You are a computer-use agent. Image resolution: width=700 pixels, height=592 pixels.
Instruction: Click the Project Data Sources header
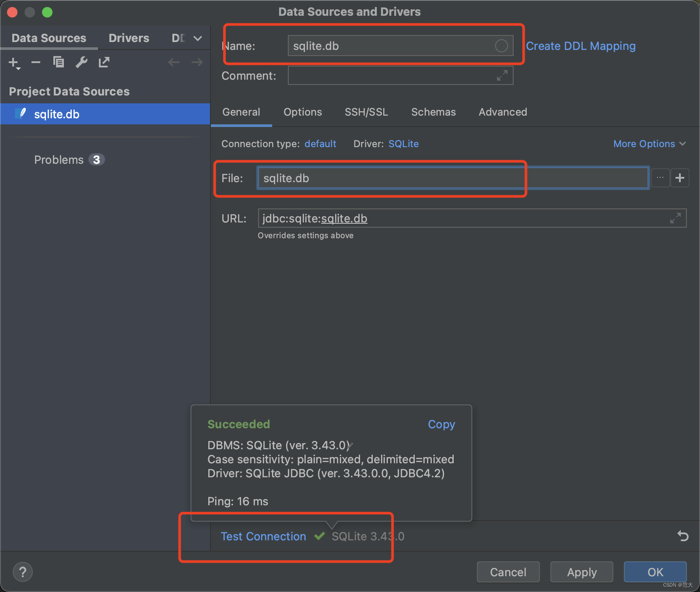(x=69, y=92)
